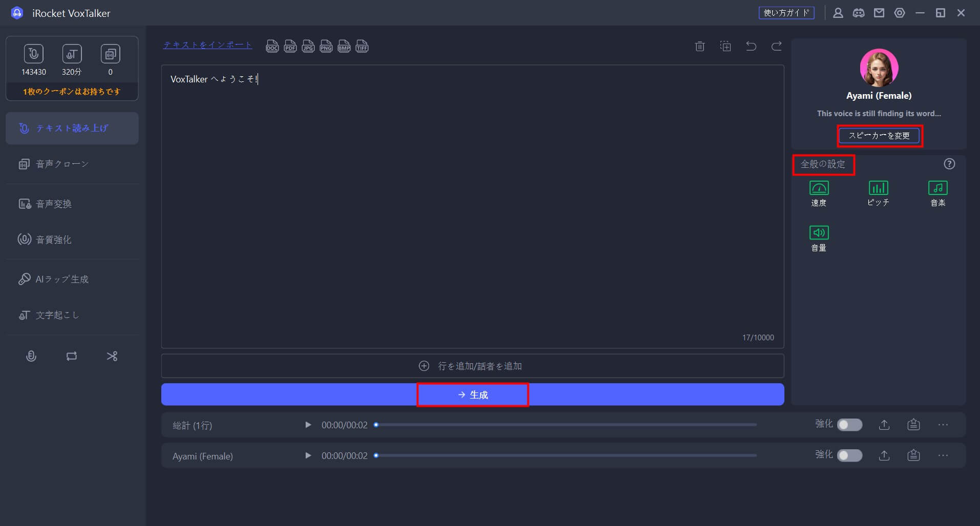Open more options for Ayami (Female) row
This screenshot has width=980, height=526.
click(943, 455)
